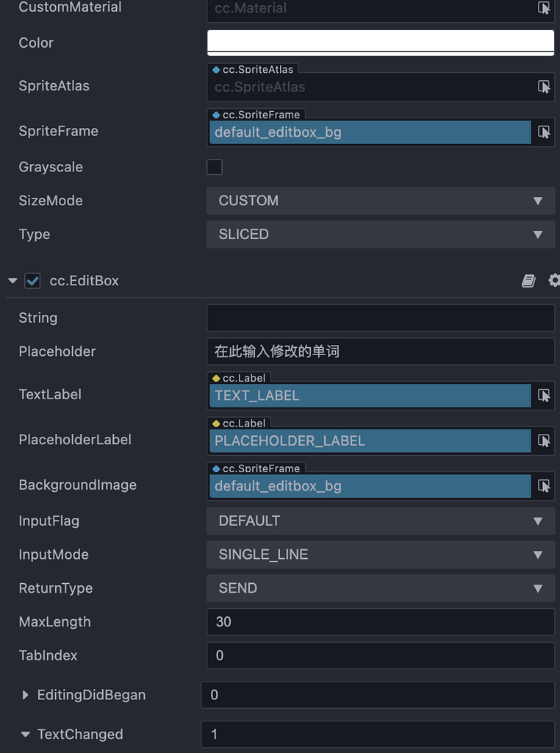The width and height of the screenshot is (560, 753).
Task: Open the PlaceholderLabel reference picker icon
Action: [x=543, y=440]
